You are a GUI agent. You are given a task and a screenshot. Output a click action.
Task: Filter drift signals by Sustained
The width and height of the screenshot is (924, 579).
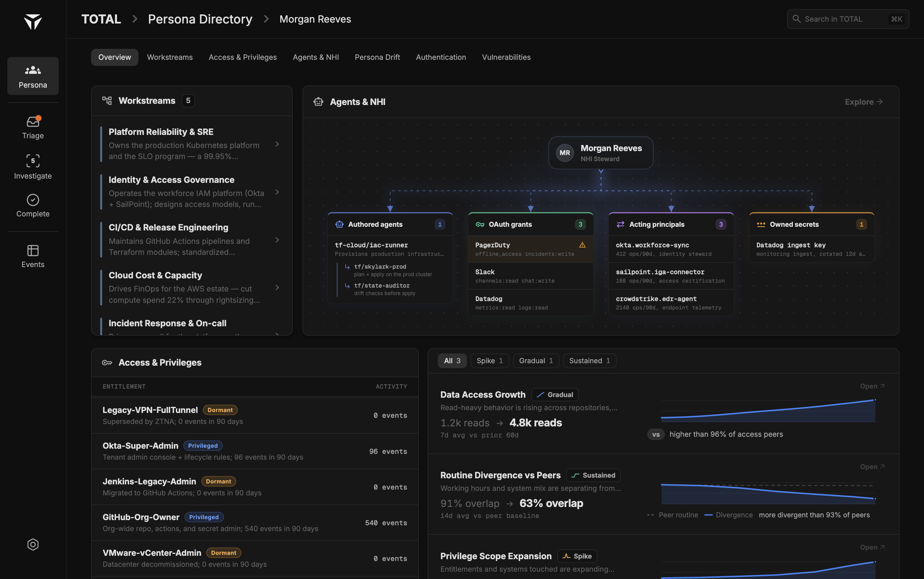coord(589,361)
